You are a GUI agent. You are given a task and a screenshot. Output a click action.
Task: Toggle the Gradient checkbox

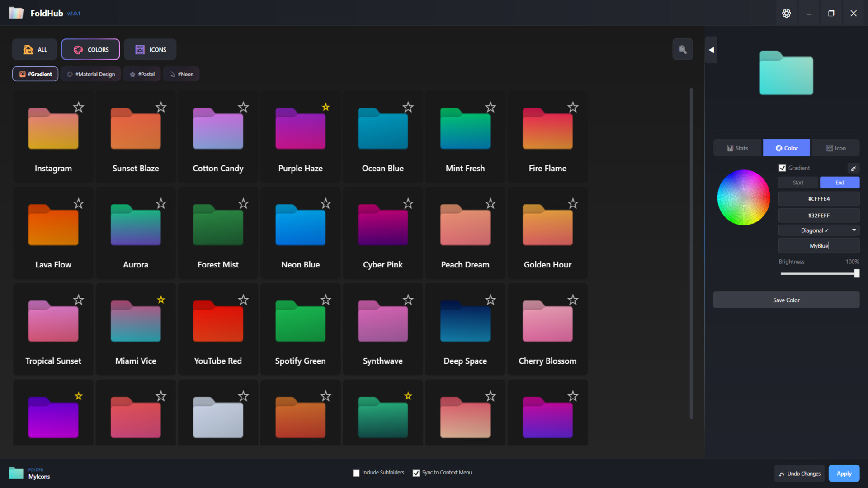tap(783, 168)
